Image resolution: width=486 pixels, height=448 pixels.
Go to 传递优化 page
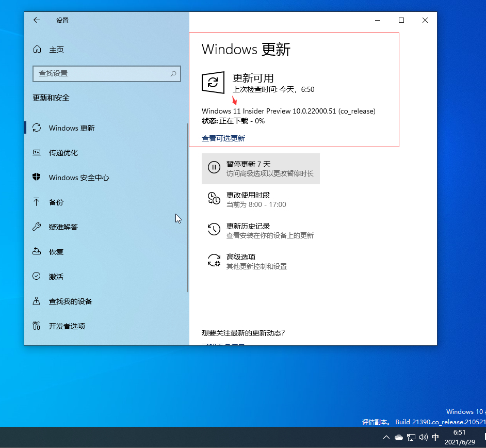tap(106, 153)
